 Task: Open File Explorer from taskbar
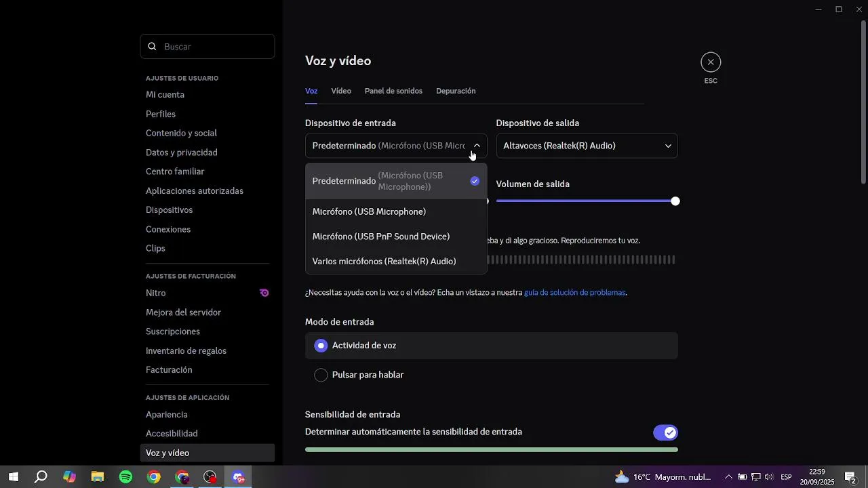98,477
